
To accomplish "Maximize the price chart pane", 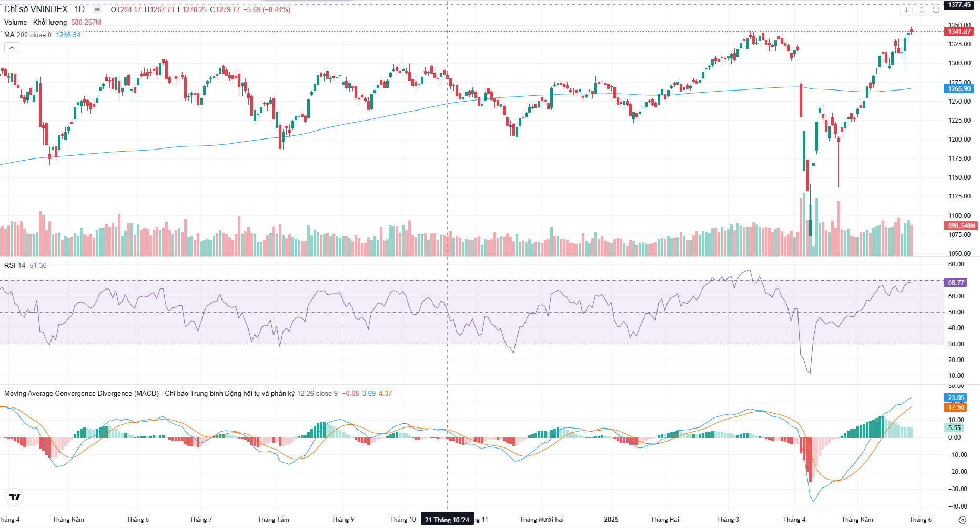I will [x=936, y=9].
